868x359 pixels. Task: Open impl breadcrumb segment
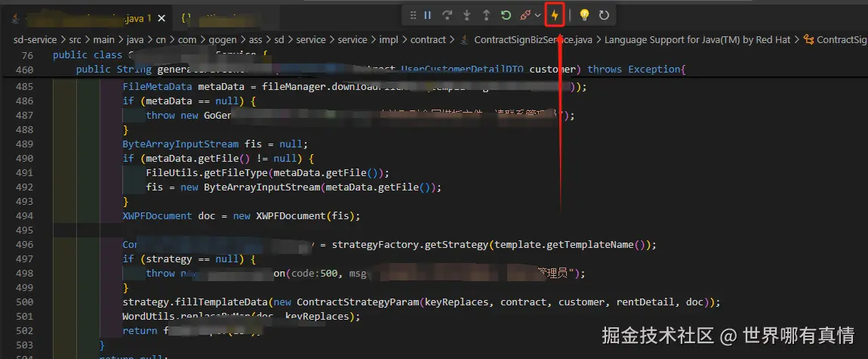(x=389, y=39)
